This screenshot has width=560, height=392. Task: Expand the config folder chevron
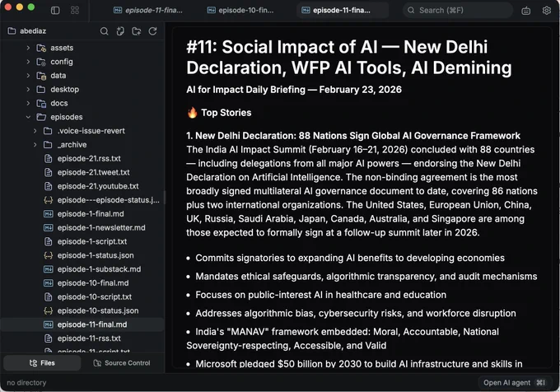click(x=28, y=62)
